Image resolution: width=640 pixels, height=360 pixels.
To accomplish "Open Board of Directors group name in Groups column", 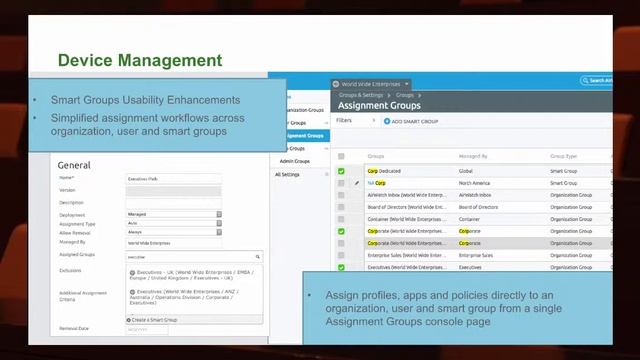I will [x=407, y=207].
